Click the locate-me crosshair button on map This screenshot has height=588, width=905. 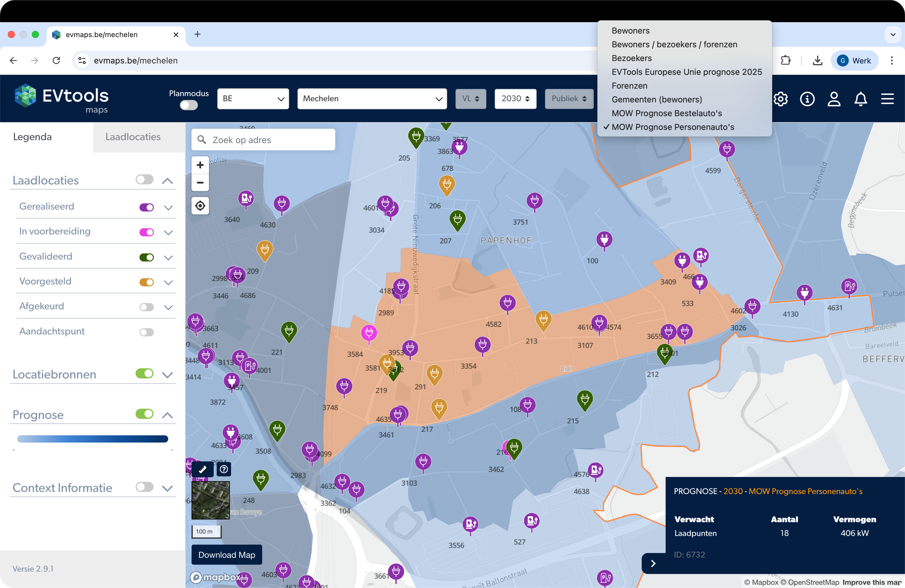pyautogui.click(x=200, y=206)
